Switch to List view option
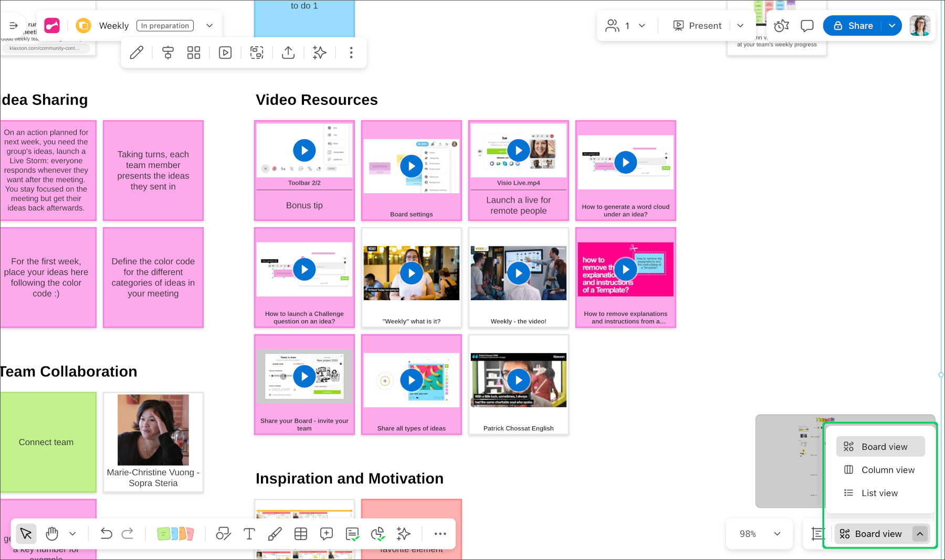The height and width of the screenshot is (560, 945). pos(880,493)
